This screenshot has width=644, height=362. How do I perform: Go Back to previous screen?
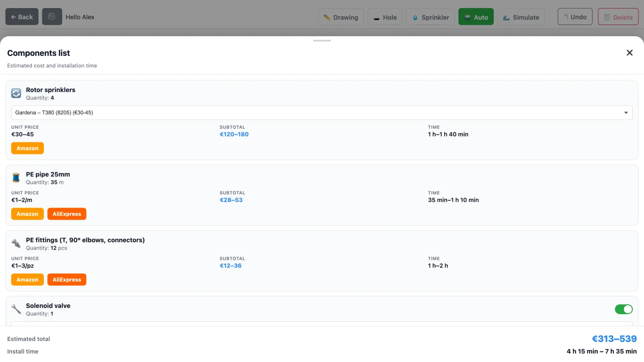click(x=22, y=17)
